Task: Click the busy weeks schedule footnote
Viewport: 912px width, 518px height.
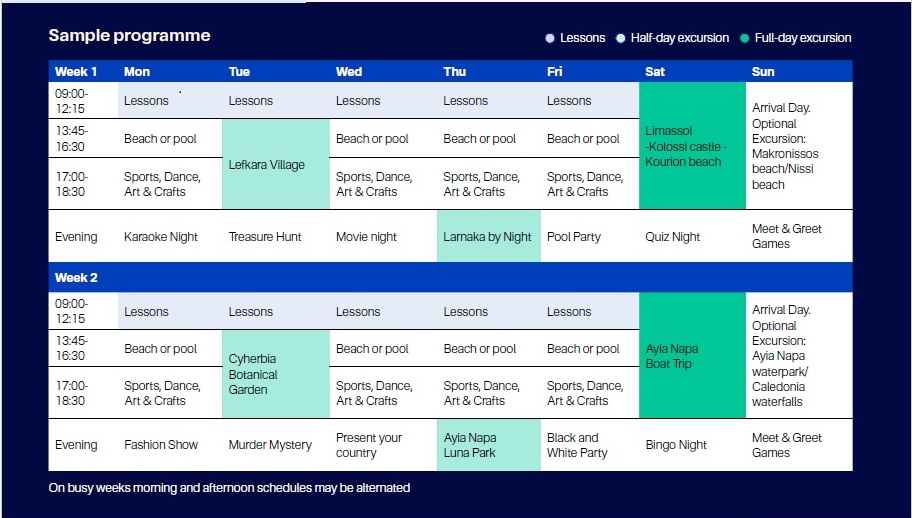Action: pyautogui.click(x=229, y=488)
